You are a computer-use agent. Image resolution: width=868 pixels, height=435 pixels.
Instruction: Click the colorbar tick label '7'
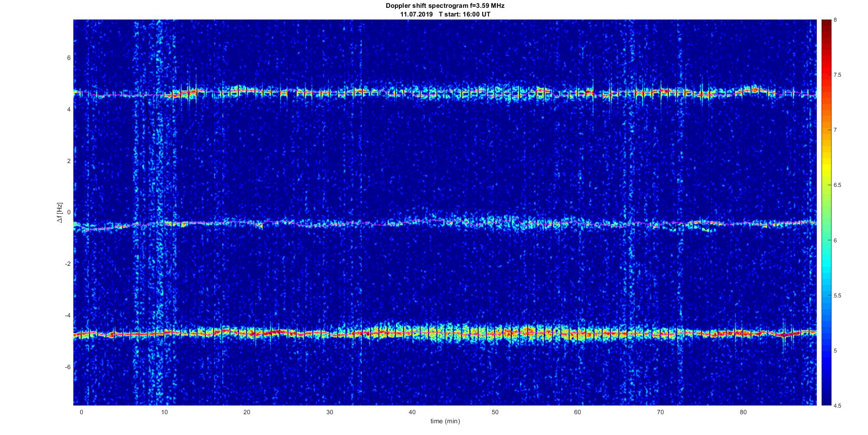(x=835, y=130)
